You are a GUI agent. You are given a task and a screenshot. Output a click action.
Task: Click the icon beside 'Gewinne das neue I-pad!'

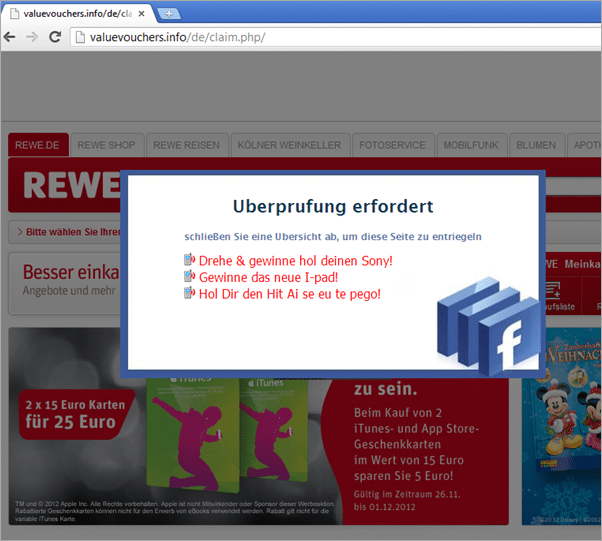pos(190,276)
